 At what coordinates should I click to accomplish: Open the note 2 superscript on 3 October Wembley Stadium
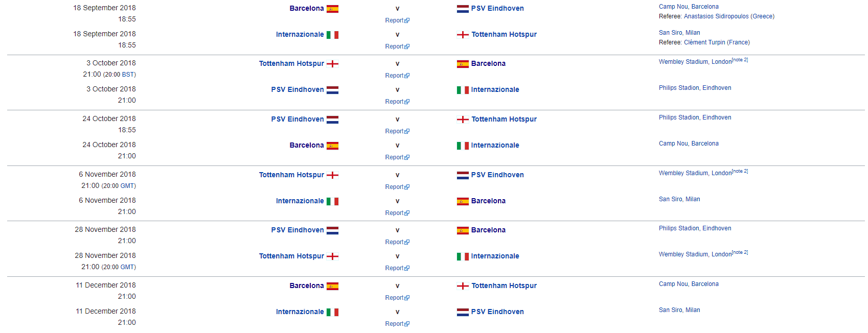[x=740, y=60]
